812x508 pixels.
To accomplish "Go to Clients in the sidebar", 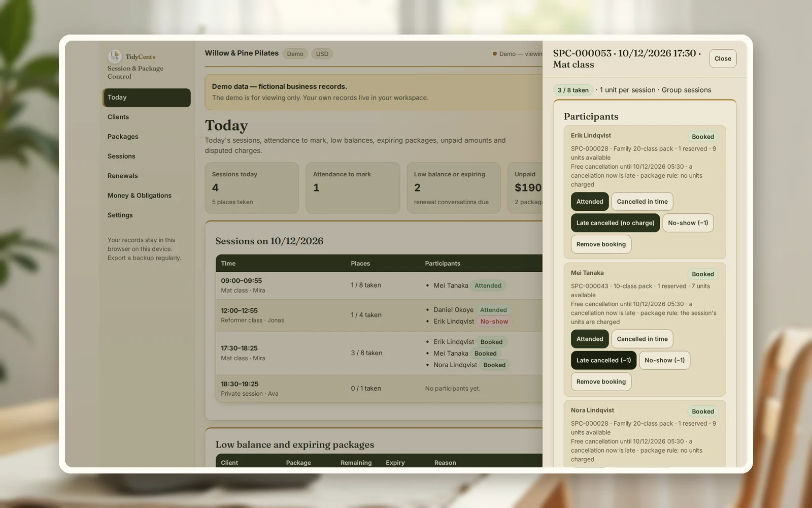I will 147,117.
